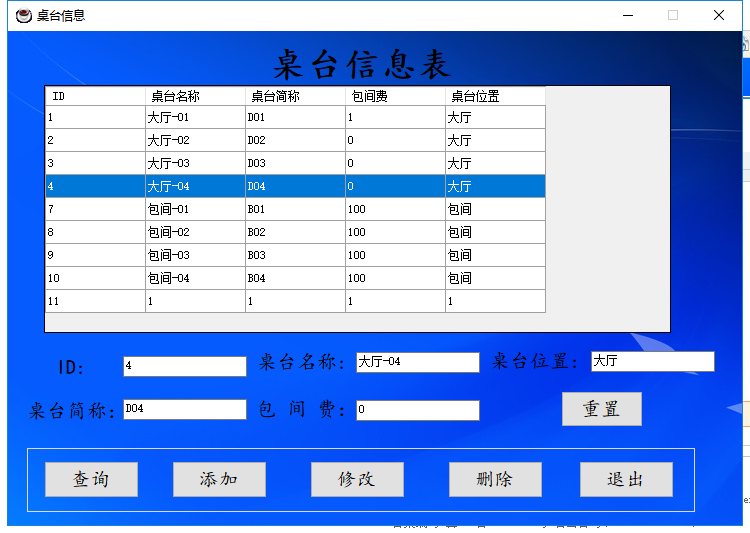750x533 pixels.
Task: Select the cell 包间-04
Action: 195,278
